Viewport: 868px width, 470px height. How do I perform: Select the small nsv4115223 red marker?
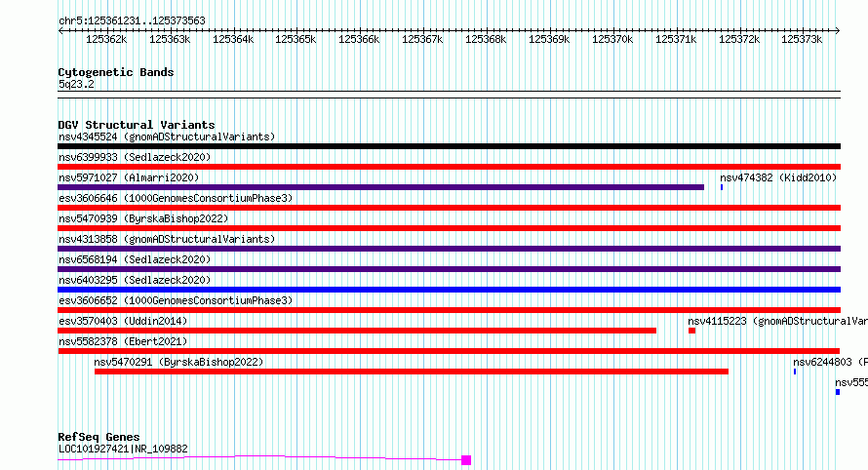(x=692, y=331)
